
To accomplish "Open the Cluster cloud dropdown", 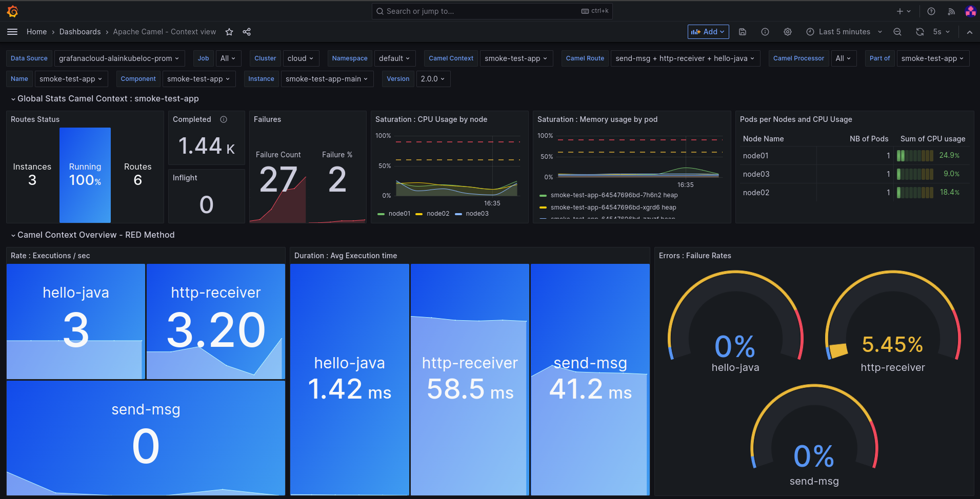I will (x=301, y=58).
